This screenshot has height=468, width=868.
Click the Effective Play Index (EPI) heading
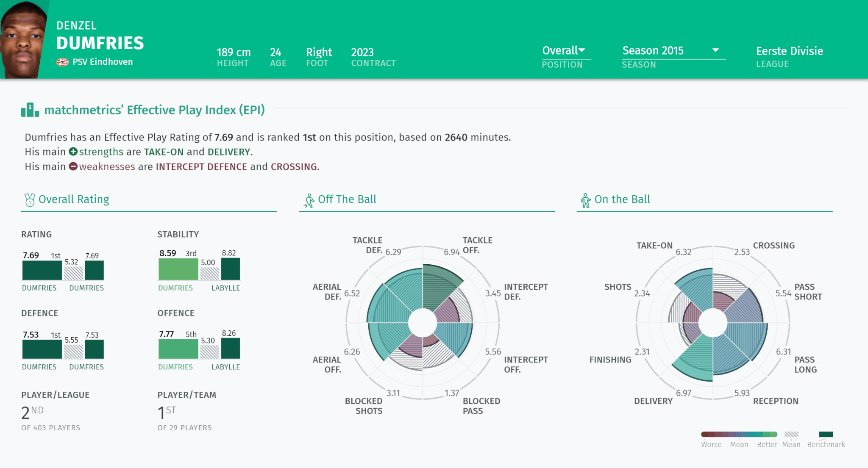pos(155,110)
